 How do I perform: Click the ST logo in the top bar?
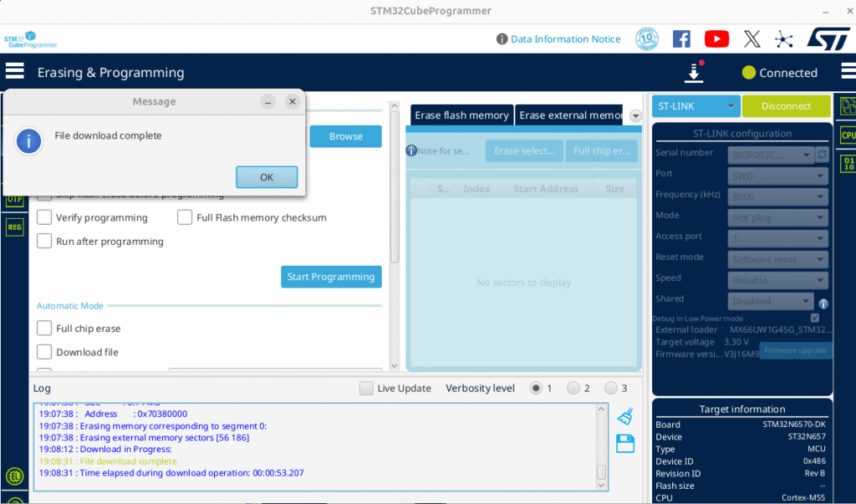point(828,38)
